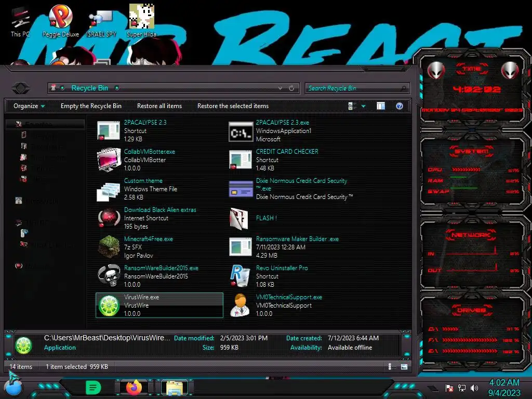Image resolution: width=532 pixels, height=399 pixels.
Task: Click Restore the selected items
Action: (233, 106)
